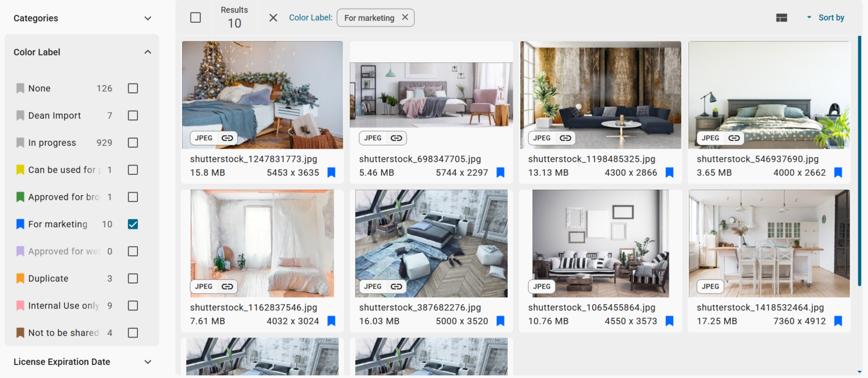Click blue bookmark of shutterstock_387682276.jpg

tap(501, 321)
